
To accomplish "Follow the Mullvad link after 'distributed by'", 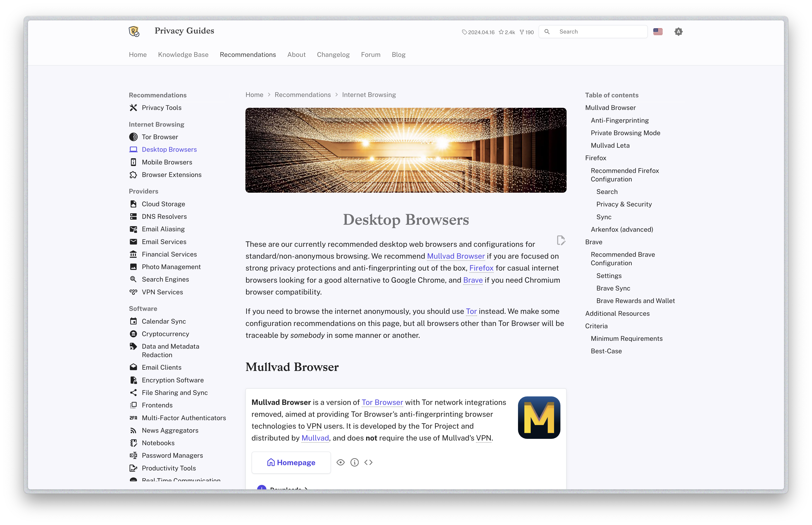I will click(x=315, y=438).
